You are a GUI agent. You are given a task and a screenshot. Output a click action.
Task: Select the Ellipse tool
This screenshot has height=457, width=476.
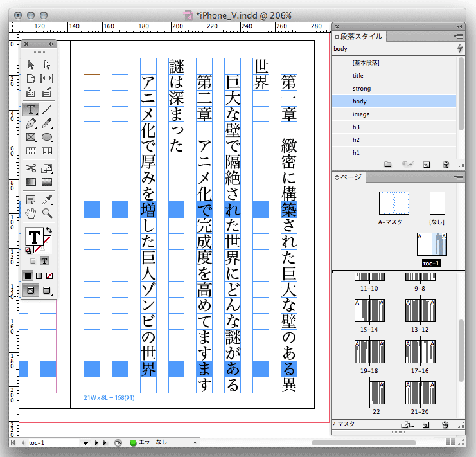point(47,138)
